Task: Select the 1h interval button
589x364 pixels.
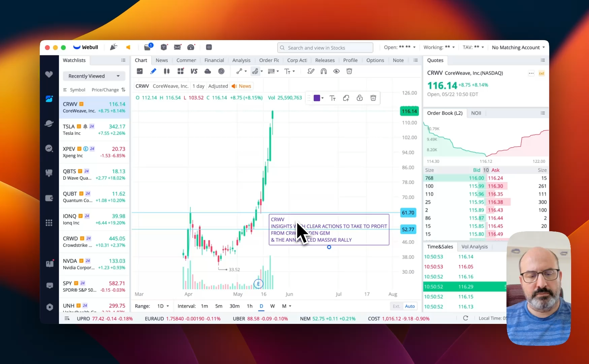Action: (249, 306)
